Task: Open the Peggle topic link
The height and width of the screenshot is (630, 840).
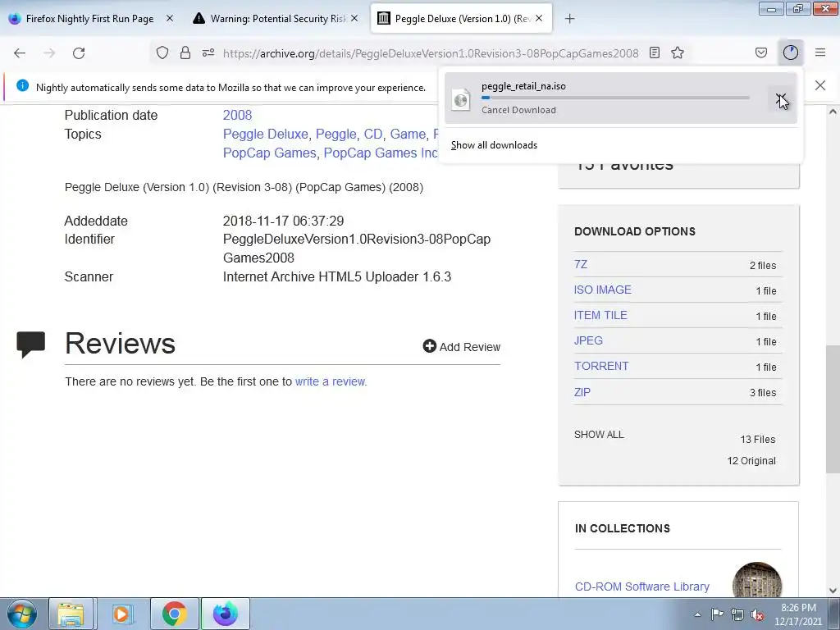Action: [336, 134]
